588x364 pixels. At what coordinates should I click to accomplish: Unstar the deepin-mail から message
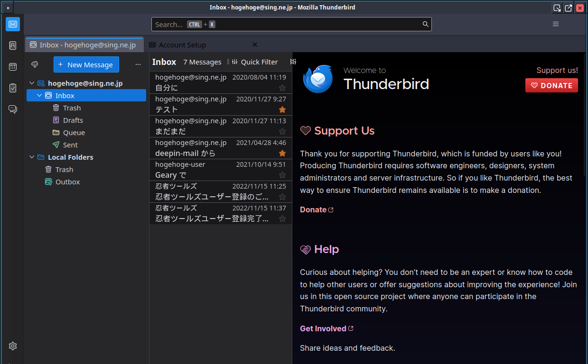tap(282, 153)
